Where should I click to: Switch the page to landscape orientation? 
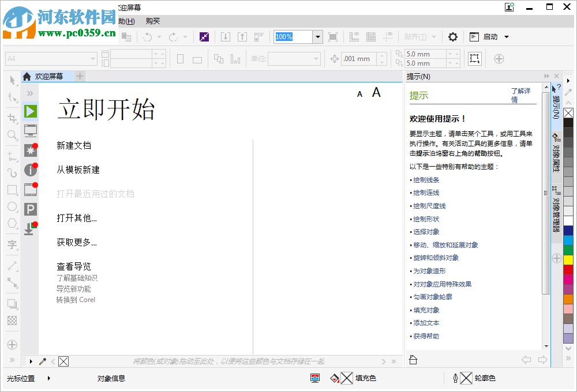coord(197,58)
